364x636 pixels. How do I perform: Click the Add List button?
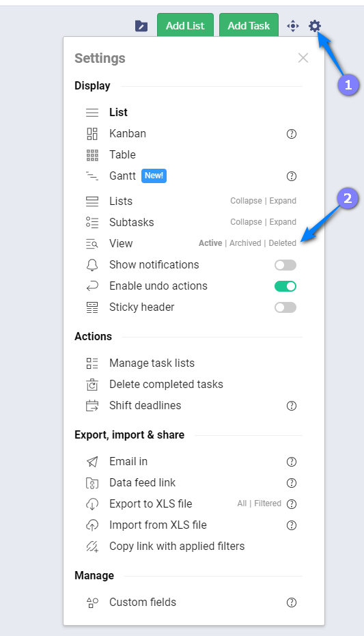[x=185, y=25]
